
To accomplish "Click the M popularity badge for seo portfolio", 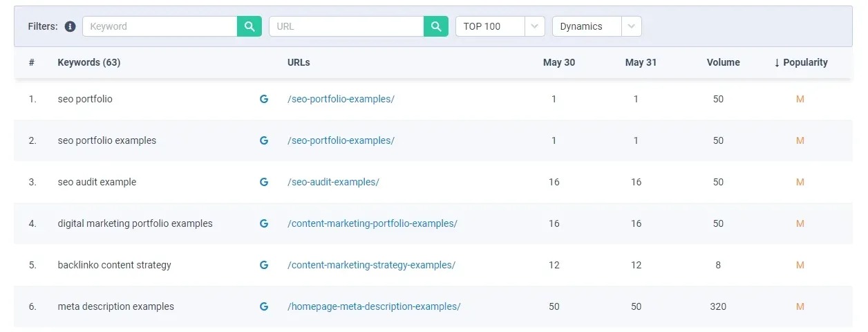I will (x=800, y=99).
